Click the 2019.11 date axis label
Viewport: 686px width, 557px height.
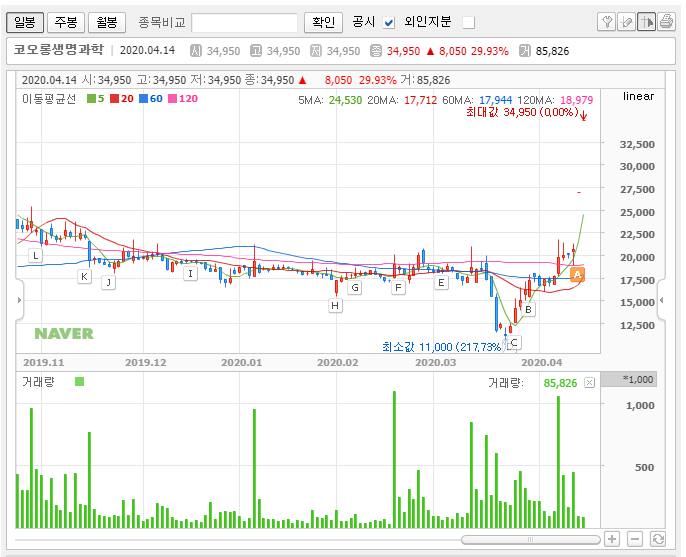[x=43, y=362]
